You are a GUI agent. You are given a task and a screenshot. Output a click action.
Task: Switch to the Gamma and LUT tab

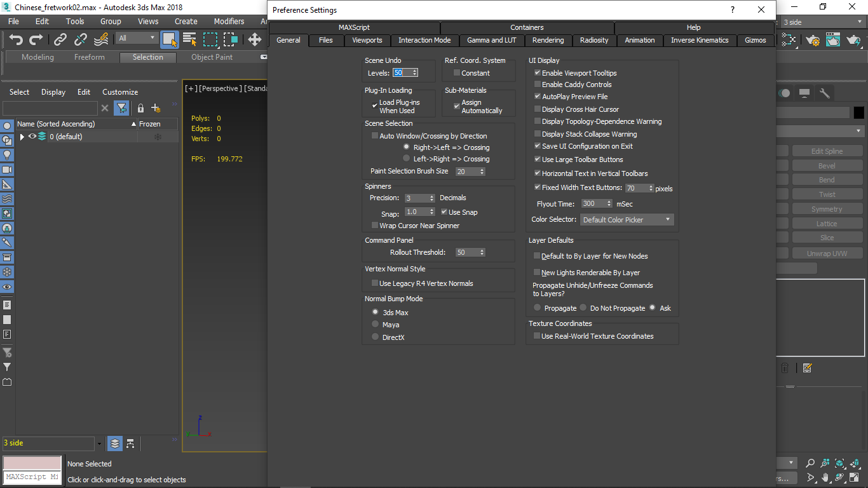[491, 40]
